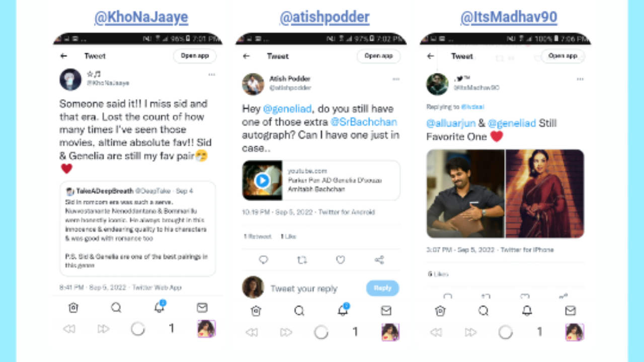This screenshot has width=644, height=362.
Task: Reply to Atish Podder's tweet using the comment icon
Action: 263,260
